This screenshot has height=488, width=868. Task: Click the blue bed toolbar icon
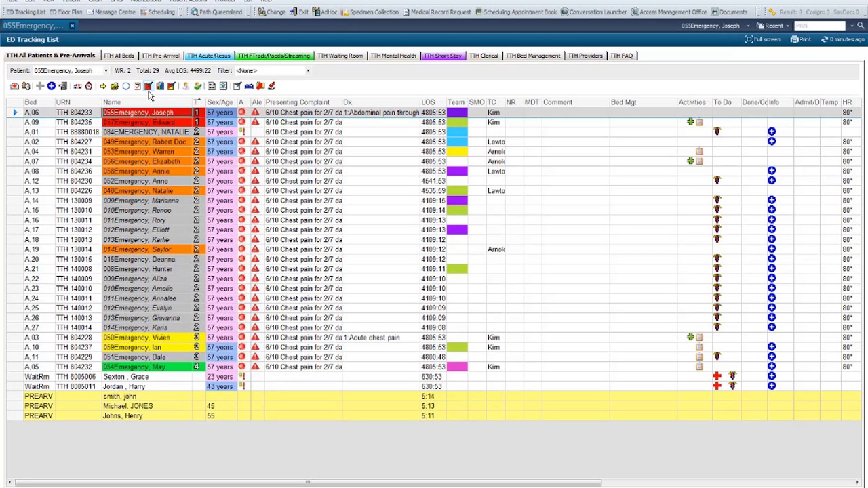[249, 86]
